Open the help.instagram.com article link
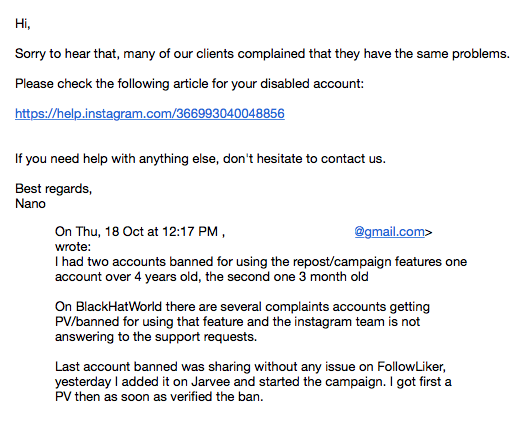The width and height of the screenshot is (521, 421). pyautogui.click(x=150, y=114)
